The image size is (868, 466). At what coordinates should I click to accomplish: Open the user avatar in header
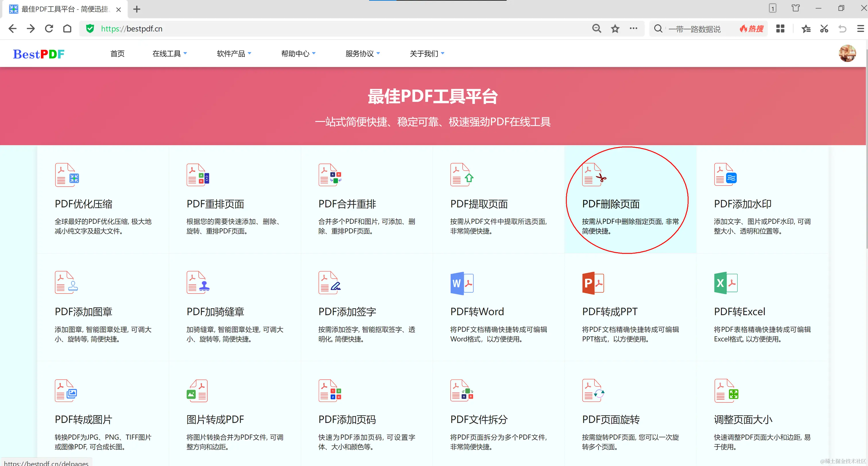(847, 54)
